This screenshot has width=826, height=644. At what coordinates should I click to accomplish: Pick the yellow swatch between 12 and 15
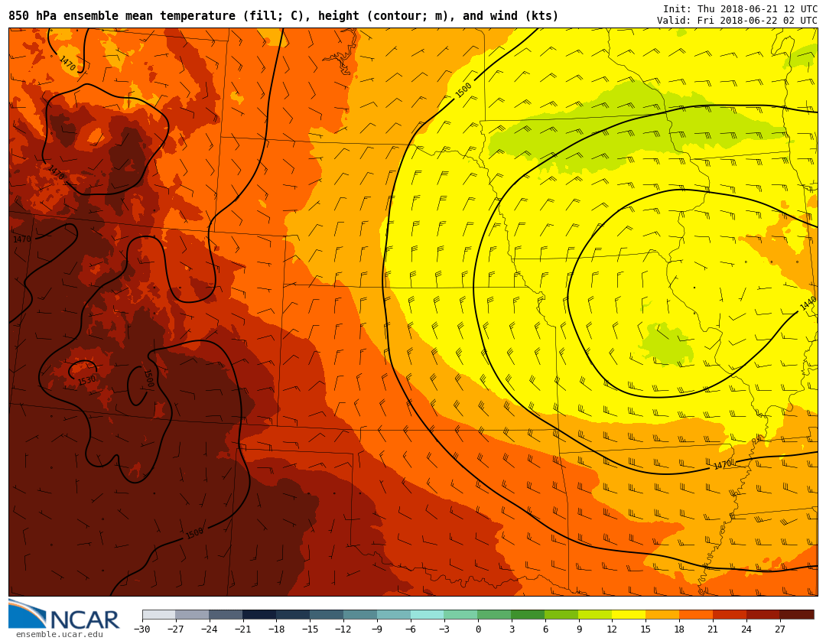[x=629, y=614]
